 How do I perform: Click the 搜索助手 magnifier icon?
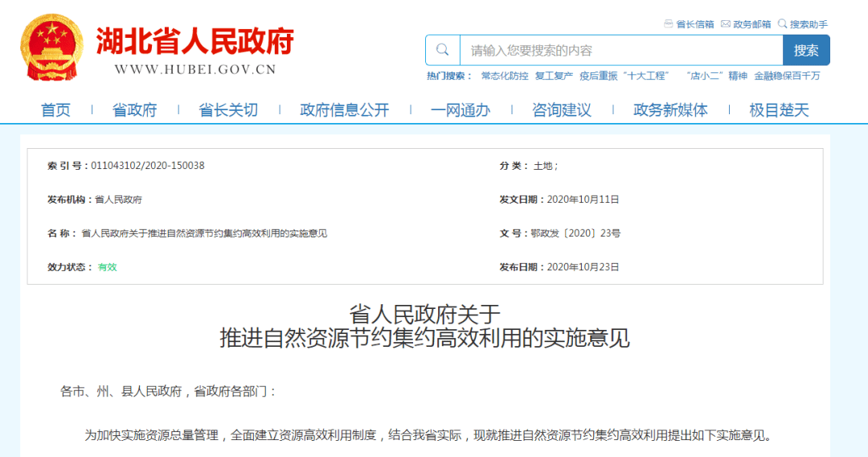coord(782,24)
